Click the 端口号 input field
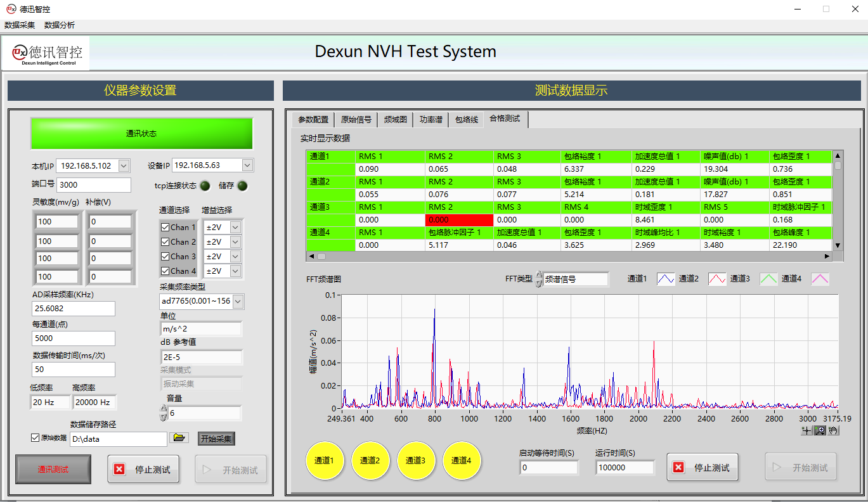Image resolution: width=868 pixels, height=502 pixels. (93, 185)
